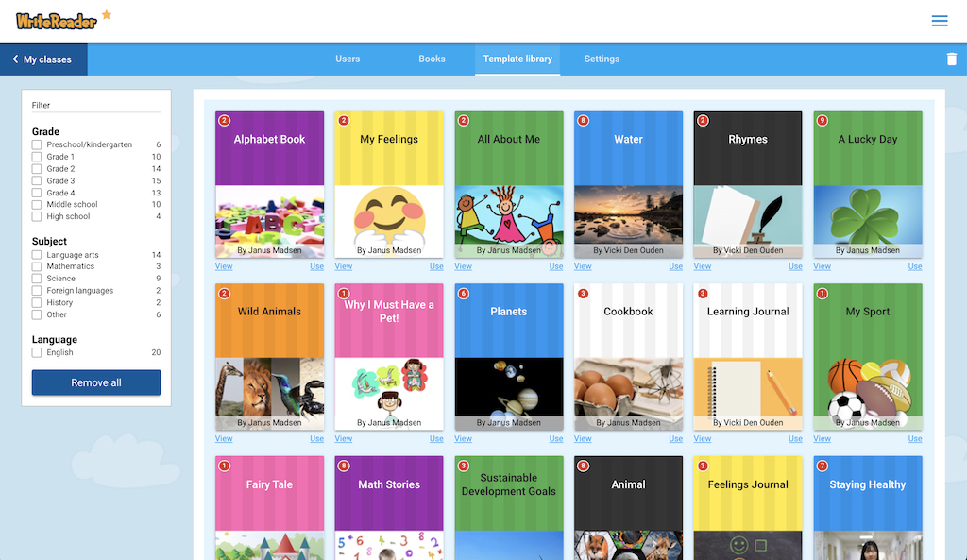Click the red badge on Cookbook template
This screenshot has height=560, width=967.
pyautogui.click(x=583, y=294)
